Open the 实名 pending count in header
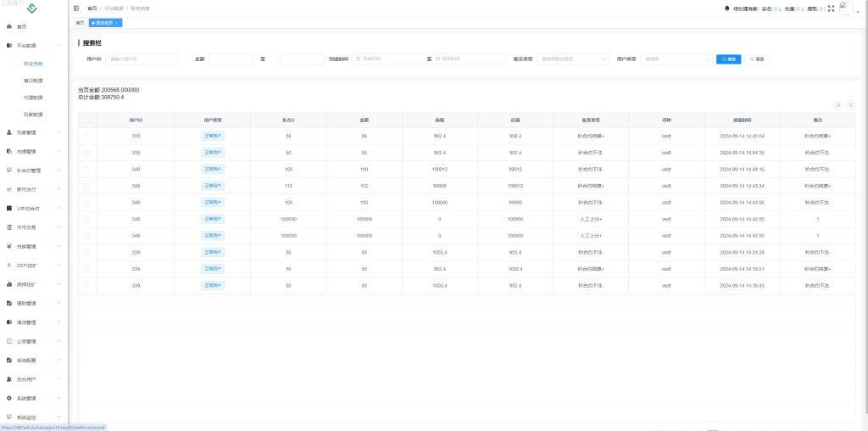This screenshot has height=431, width=868. pyautogui.click(x=770, y=8)
